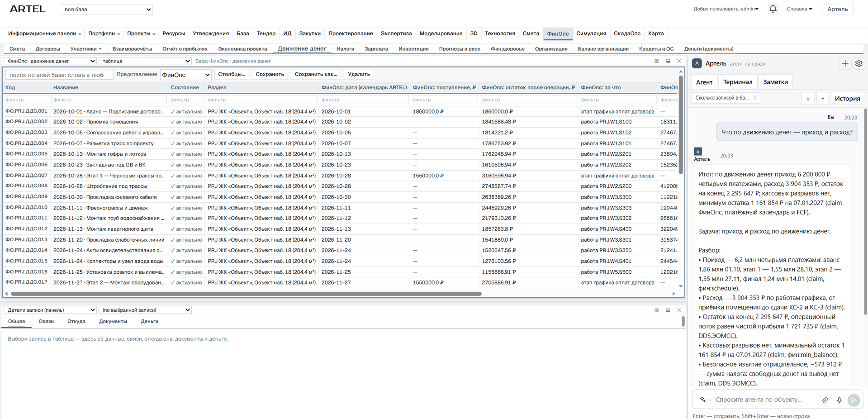Open the 'таблица' view type dropdown
Viewport: 868px width, 419px height.
145,61
